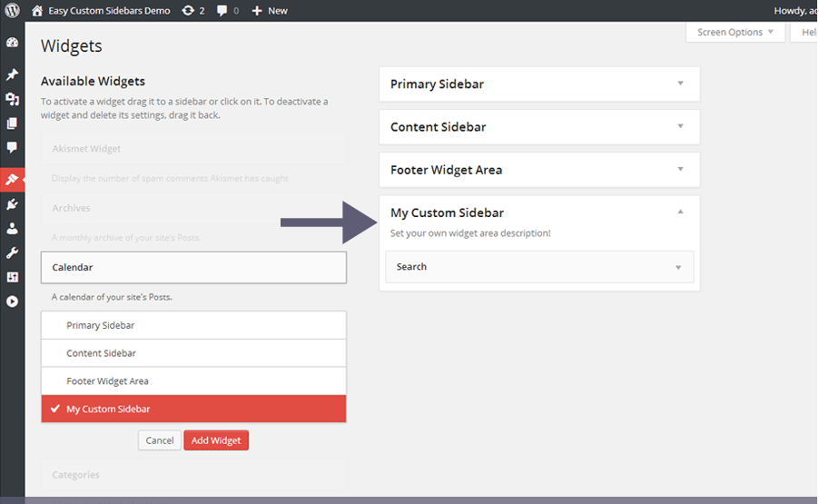Image resolution: width=819 pixels, height=504 pixels.
Task: Select the Calendar widget
Action: tap(193, 267)
